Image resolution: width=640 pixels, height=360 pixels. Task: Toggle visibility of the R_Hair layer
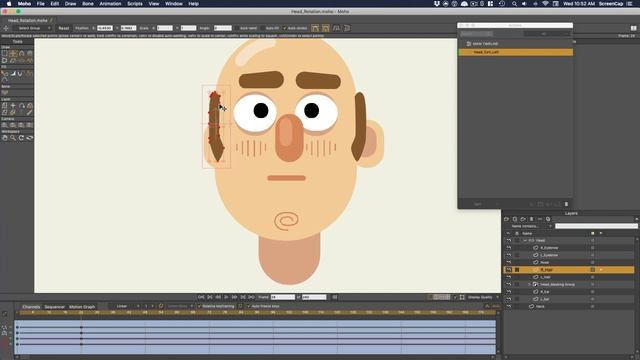509,270
